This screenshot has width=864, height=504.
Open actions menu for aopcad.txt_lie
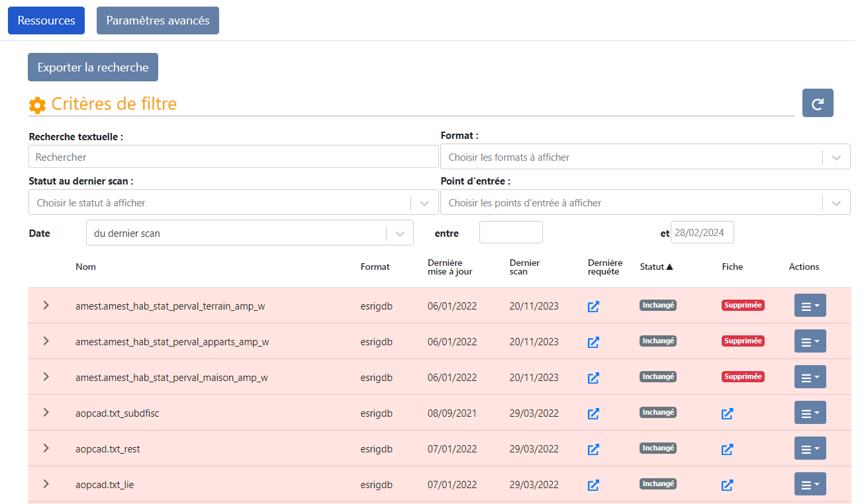[810, 484]
